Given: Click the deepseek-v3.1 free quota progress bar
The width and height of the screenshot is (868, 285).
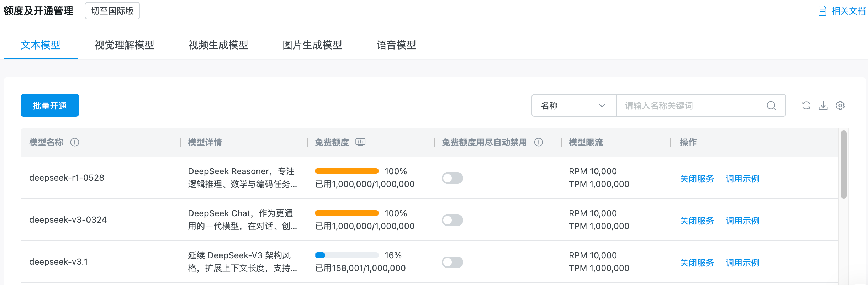Looking at the screenshot, I should (x=346, y=255).
